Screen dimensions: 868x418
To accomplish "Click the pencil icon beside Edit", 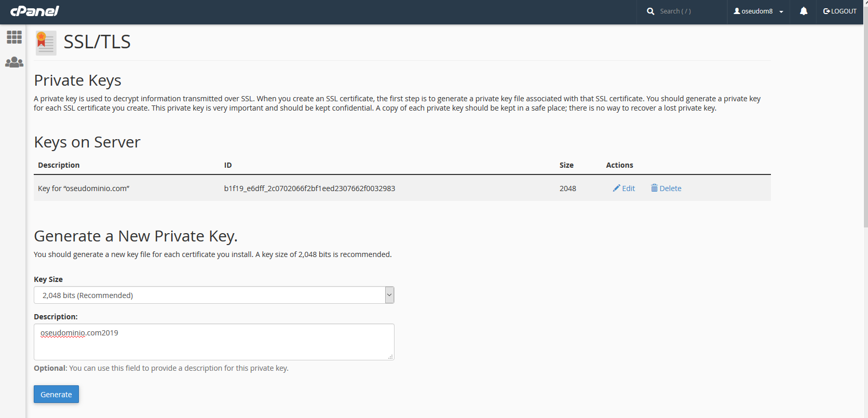I will pos(616,188).
